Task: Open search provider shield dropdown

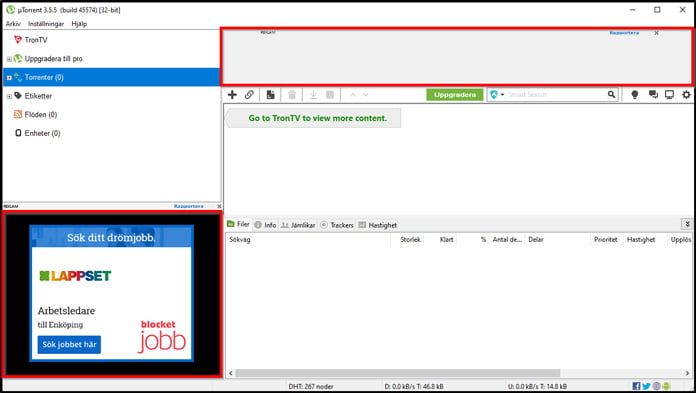Action: (497, 95)
